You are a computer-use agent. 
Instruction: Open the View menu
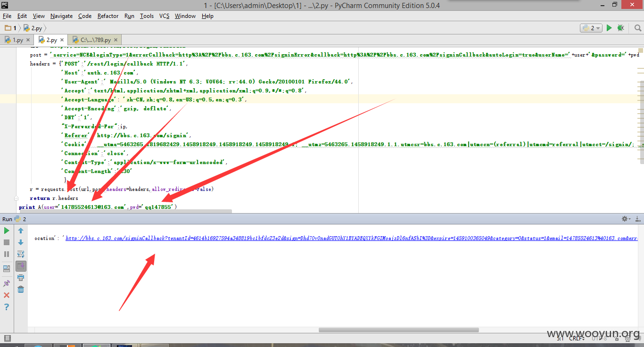[x=39, y=16]
